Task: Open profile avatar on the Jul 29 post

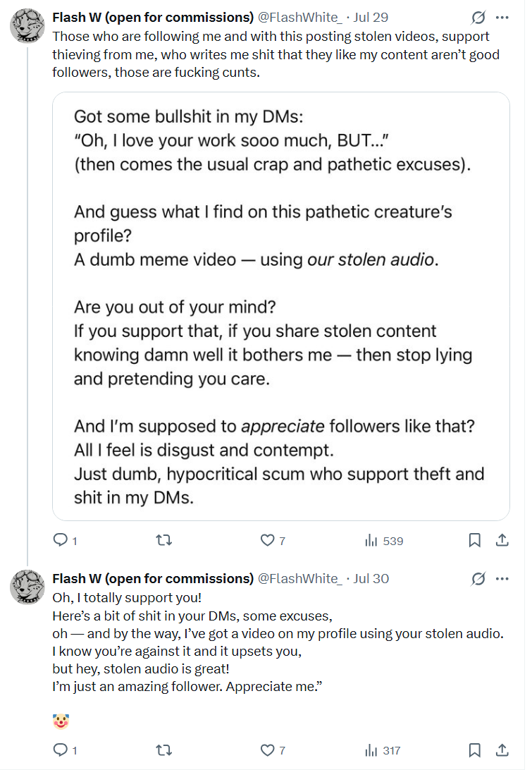Action: point(27,28)
